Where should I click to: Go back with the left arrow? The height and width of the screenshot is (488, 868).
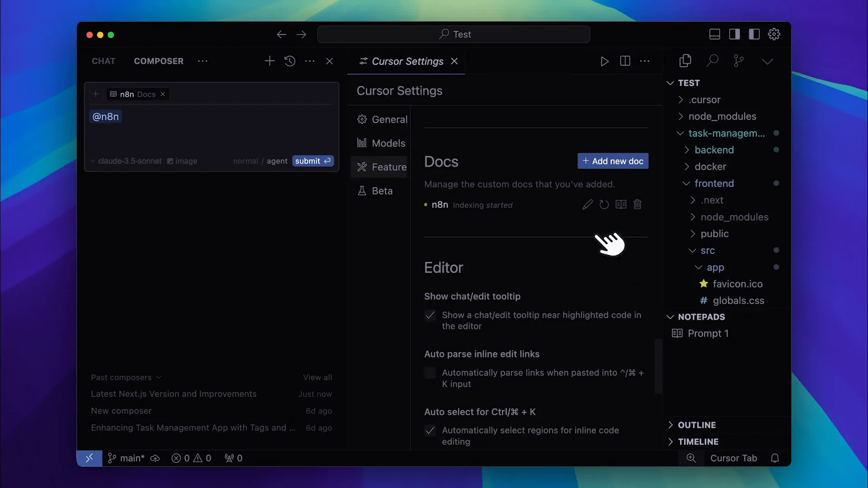click(x=282, y=34)
